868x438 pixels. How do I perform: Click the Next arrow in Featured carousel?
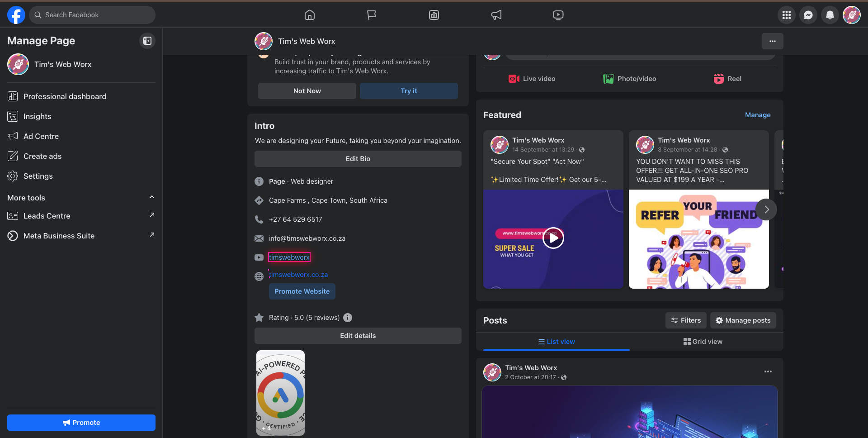(x=766, y=209)
